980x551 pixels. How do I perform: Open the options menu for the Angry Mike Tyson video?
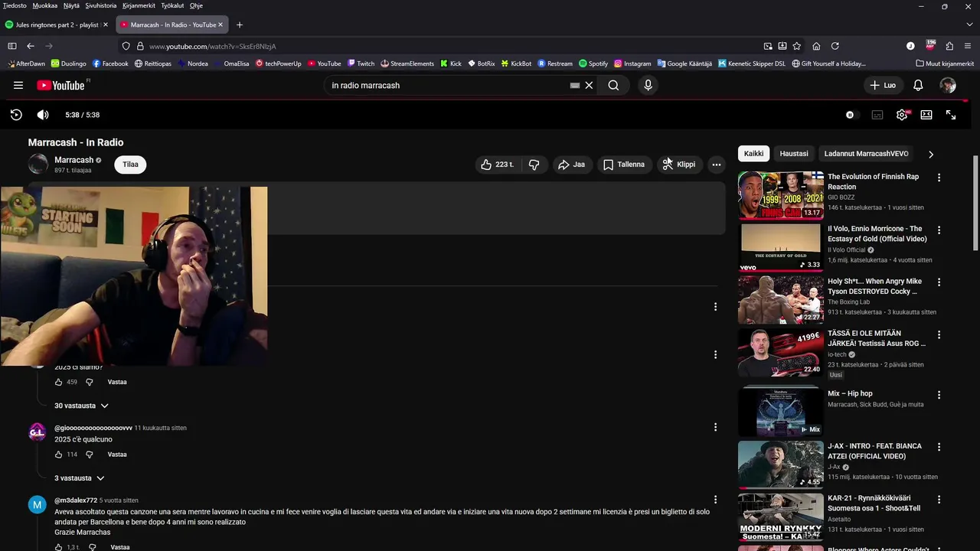(939, 282)
